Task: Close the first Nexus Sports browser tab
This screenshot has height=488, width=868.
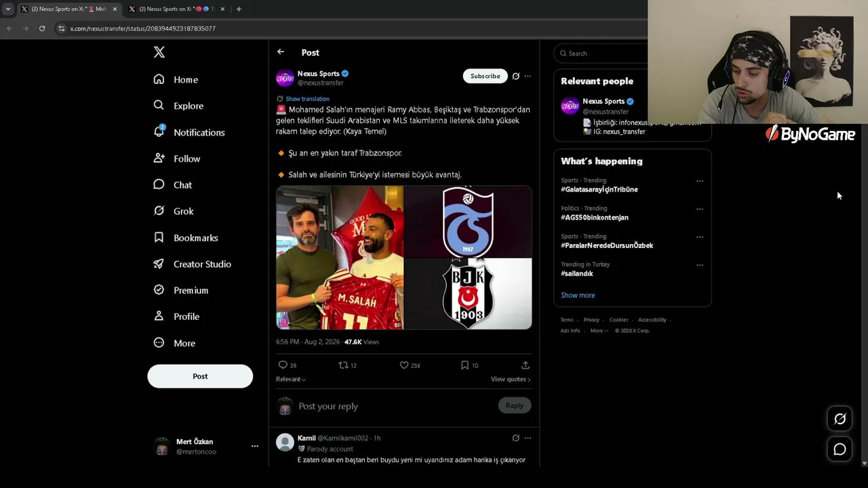Action: 115,9
